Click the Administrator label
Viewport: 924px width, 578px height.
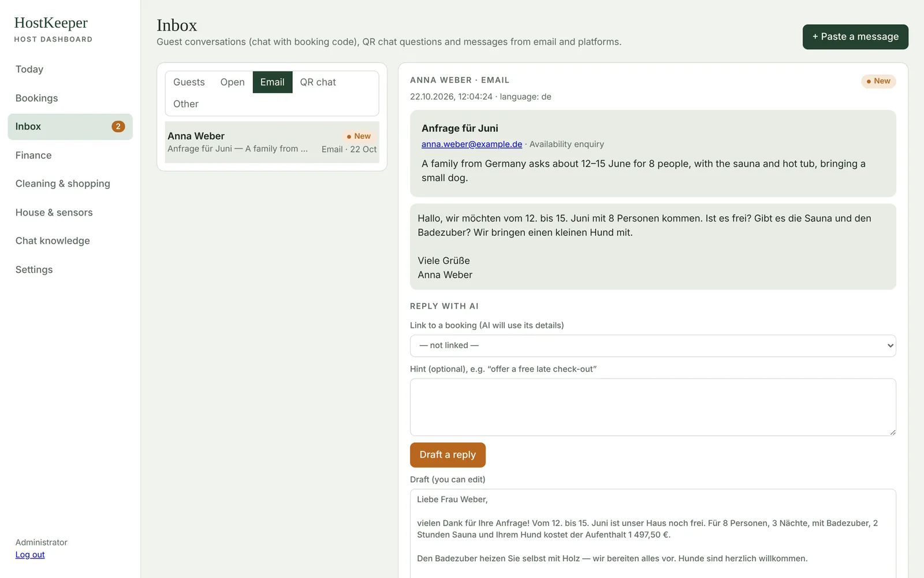(x=42, y=543)
